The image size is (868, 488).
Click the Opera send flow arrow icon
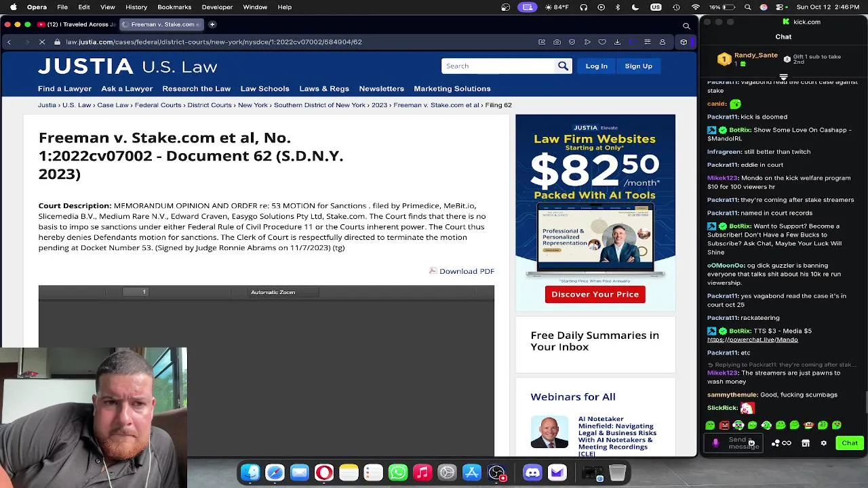tap(587, 42)
